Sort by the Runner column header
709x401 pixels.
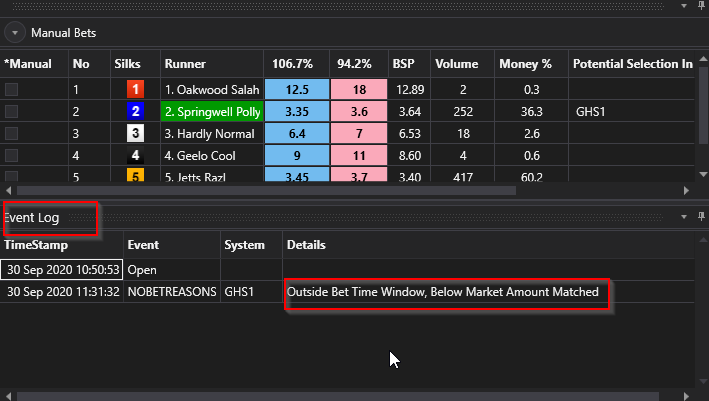(x=212, y=64)
